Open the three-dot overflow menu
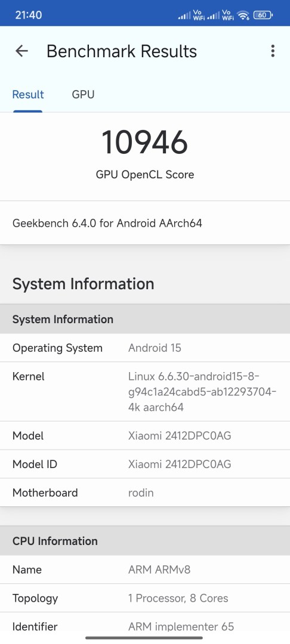The height and width of the screenshot is (644, 290). coord(272,51)
